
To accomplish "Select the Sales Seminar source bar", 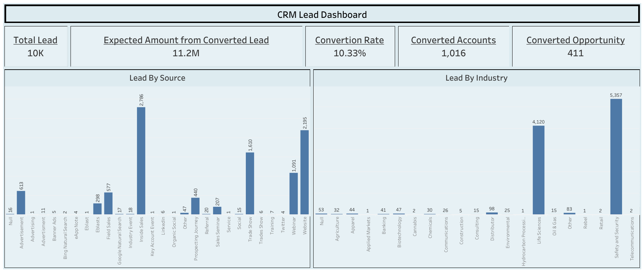I will [x=217, y=211].
